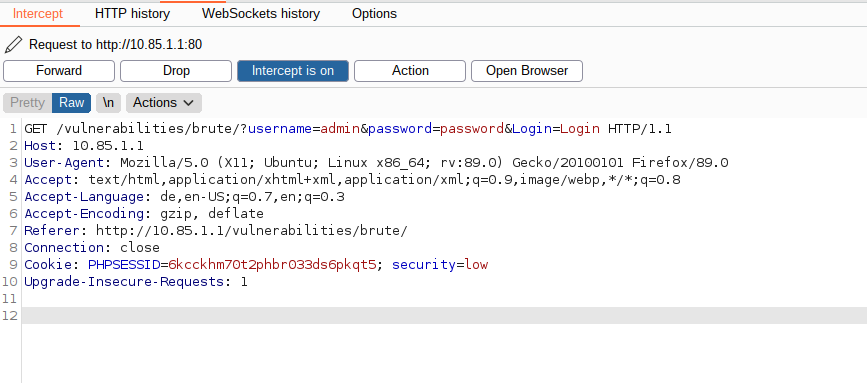
Task: Click the Referer header URL
Action: click(252, 231)
